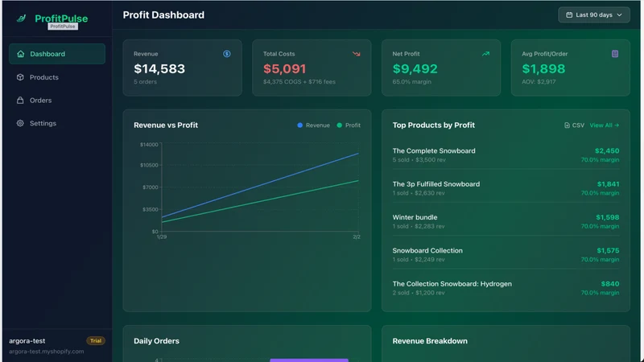Viewport: 644px width, 362px height.
Task: Click the $840 profit amount
Action: 610,284
